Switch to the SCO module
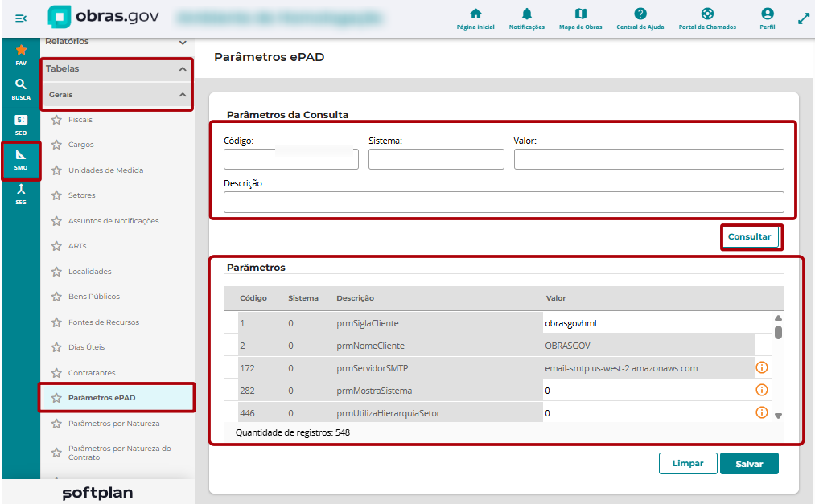This screenshot has width=815, height=504. click(21, 125)
